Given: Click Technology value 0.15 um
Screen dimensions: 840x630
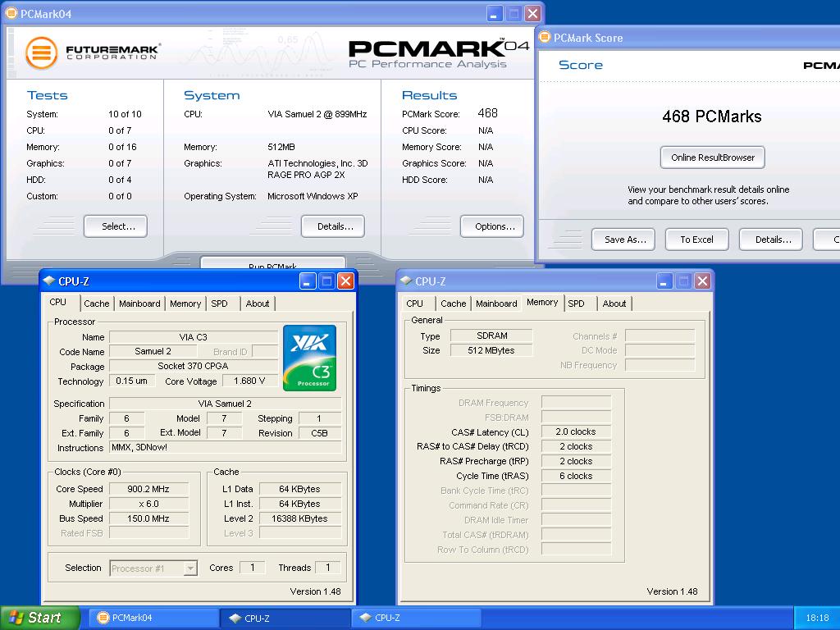Looking at the screenshot, I should point(132,381).
